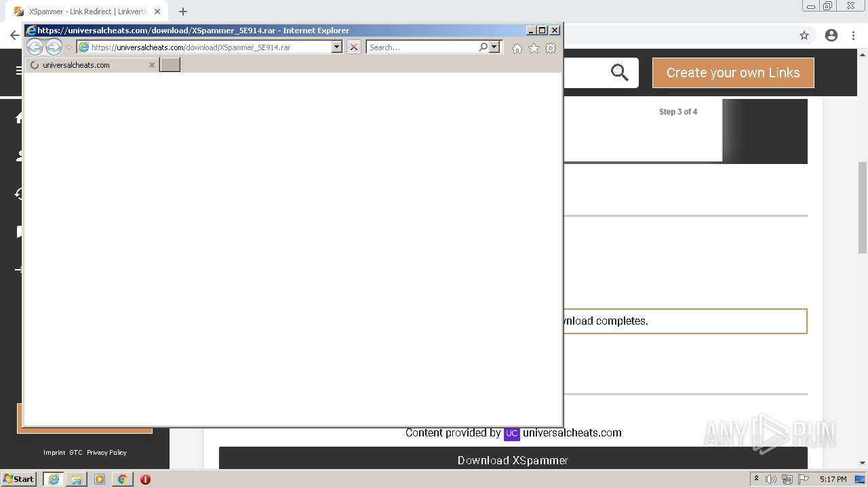Open the Imprint footer link
Image resolution: width=868 pixels, height=488 pixels.
point(54,453)
